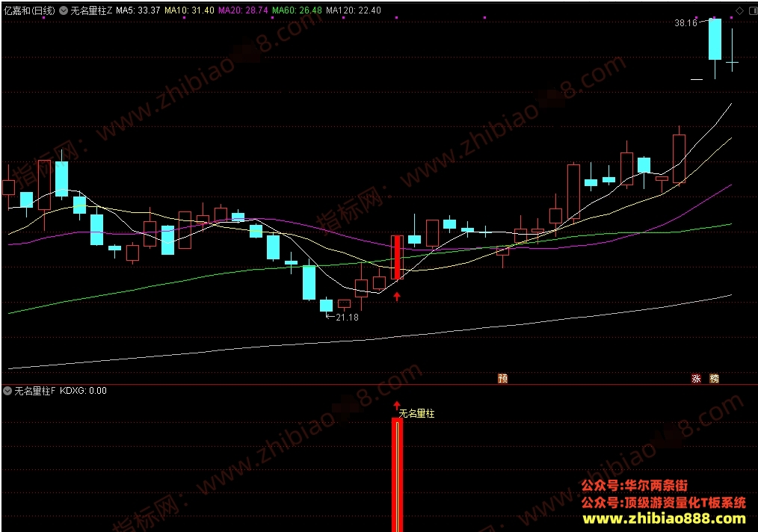Viewport: 758px width, 532px height.
Task: Select MA5: 33.37 value label
Action: pos(138,10)
